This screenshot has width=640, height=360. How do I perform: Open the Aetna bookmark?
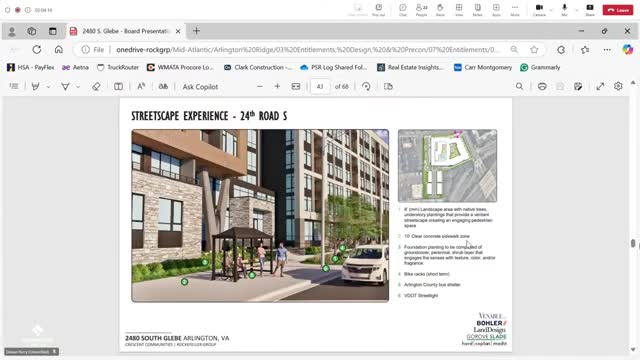[75, 67]
